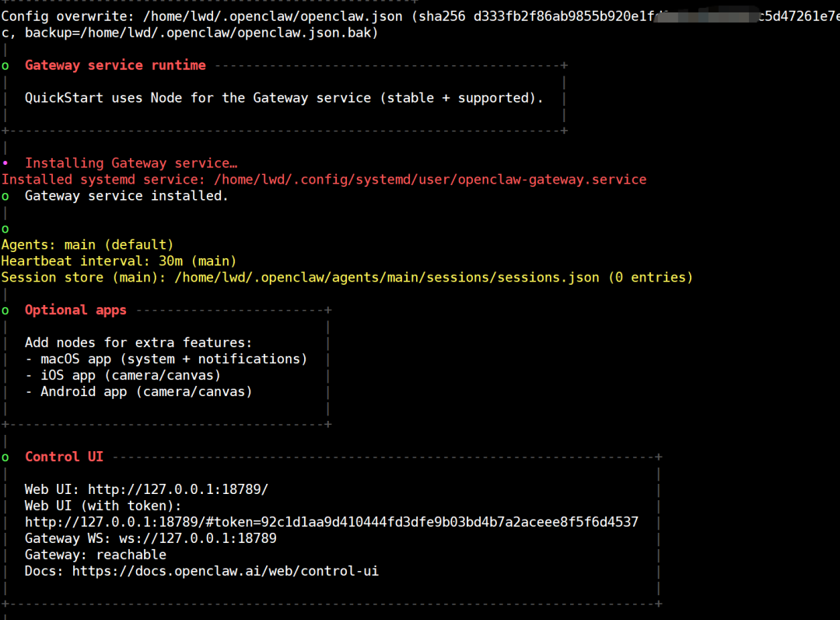Click the Gateway: reachable status text
The height and width of the screenshot is (620, 840).
[95, 555]
